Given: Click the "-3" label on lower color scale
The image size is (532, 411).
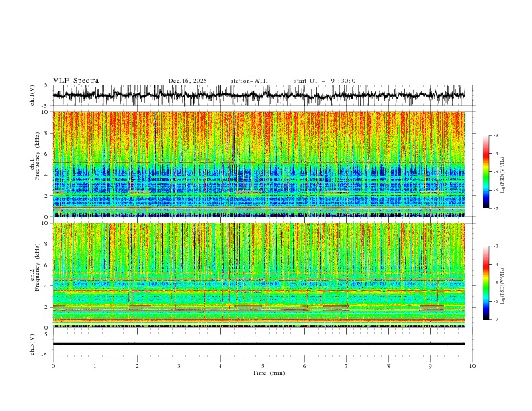Looking at the screenshot, I should (496, 246).
